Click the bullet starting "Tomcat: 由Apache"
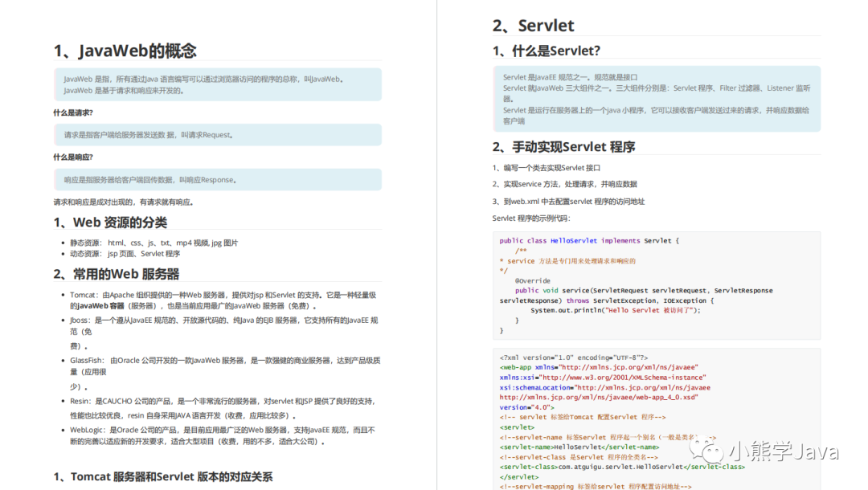 pos(223,300)
